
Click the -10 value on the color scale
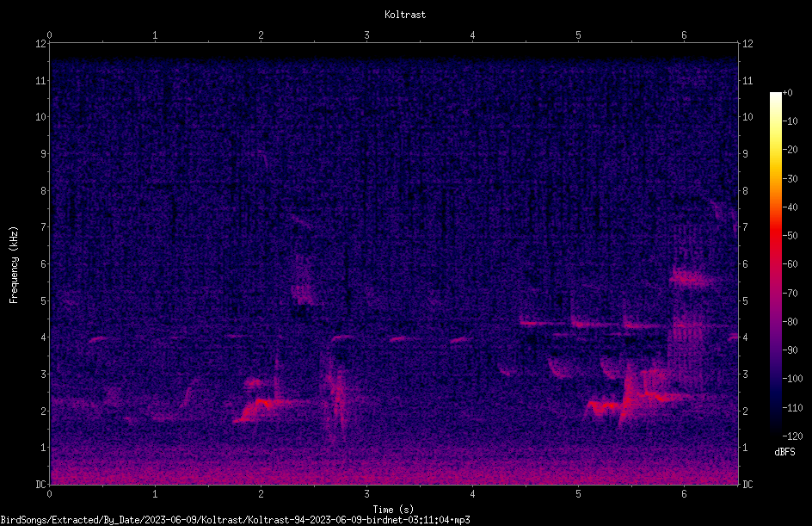pyautogui.click(x=790, y=121)
